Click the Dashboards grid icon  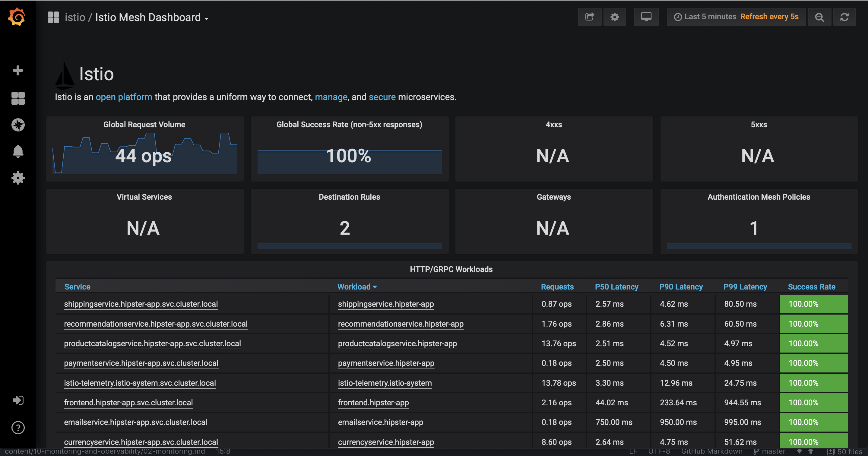[x=17, y=97]
